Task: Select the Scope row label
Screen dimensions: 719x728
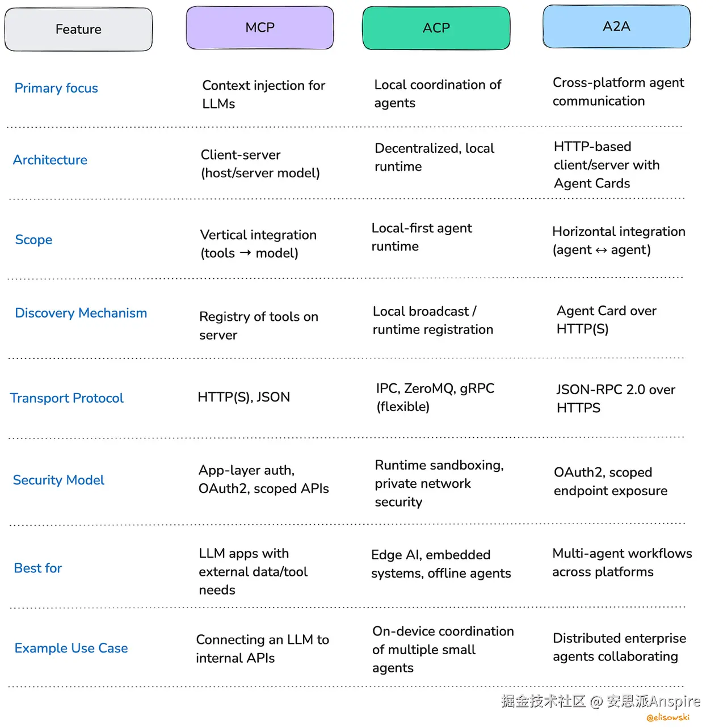Action: tap(33, 240)
